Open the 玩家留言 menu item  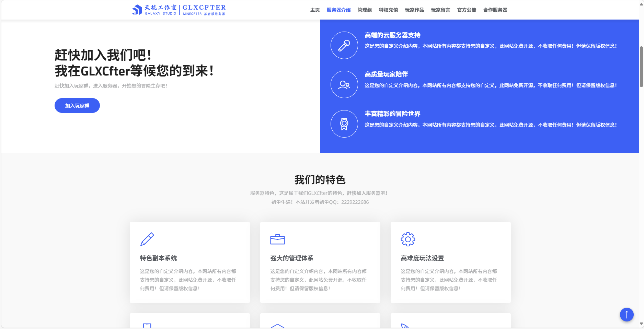[440, 10]
